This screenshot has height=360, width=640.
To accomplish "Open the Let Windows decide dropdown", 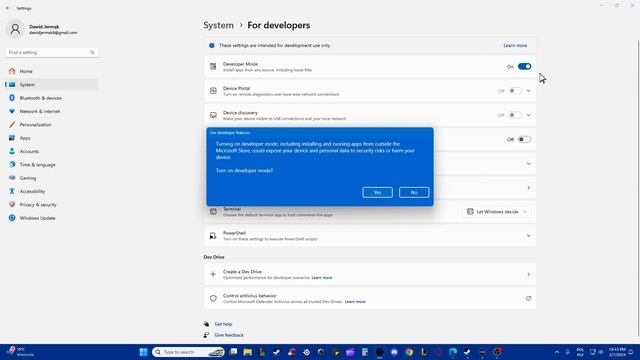I will pos(497,212).
